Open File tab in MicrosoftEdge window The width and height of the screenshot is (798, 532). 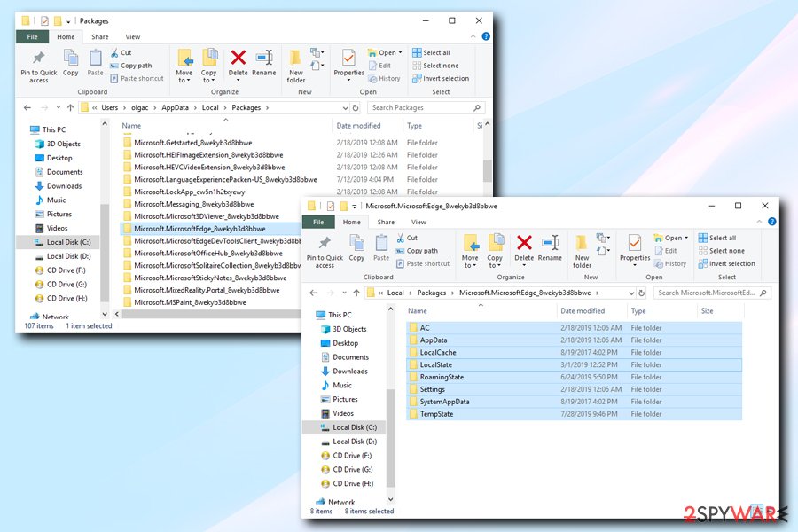(318, 222)
